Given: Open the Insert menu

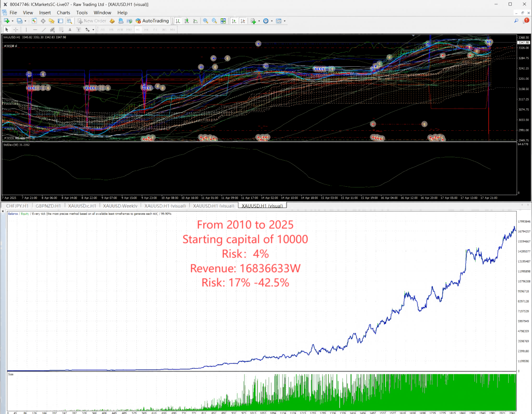Looking at the screenshot, I should tap(45, 13).
